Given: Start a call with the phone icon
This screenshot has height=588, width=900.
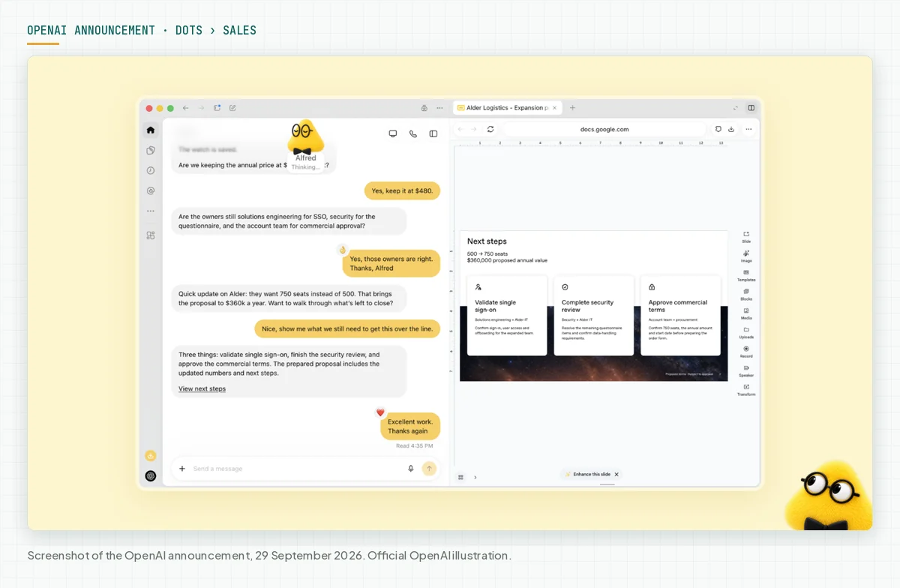Looking at the screenshot, I should point(413,133).
